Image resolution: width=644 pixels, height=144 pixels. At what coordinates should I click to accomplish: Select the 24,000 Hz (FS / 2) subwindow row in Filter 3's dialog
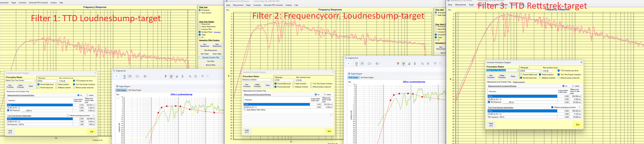click(534, 114)
